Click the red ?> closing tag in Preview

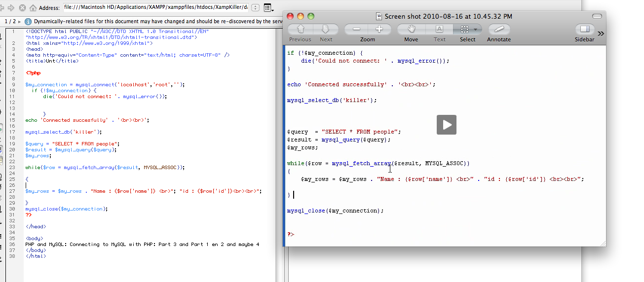[291, 234]
